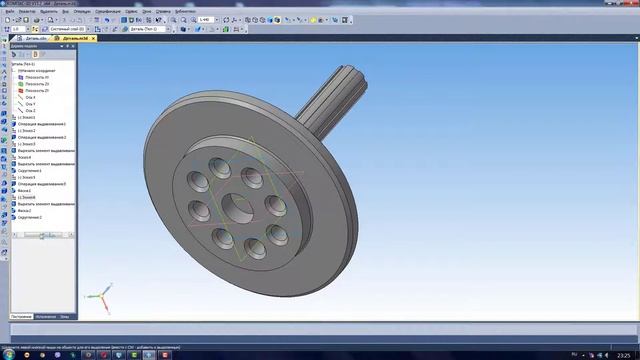Click first icon in model tree panel toolbar
Screen dimensions: 640x360
pyautogui.click(x=14, y=54)
